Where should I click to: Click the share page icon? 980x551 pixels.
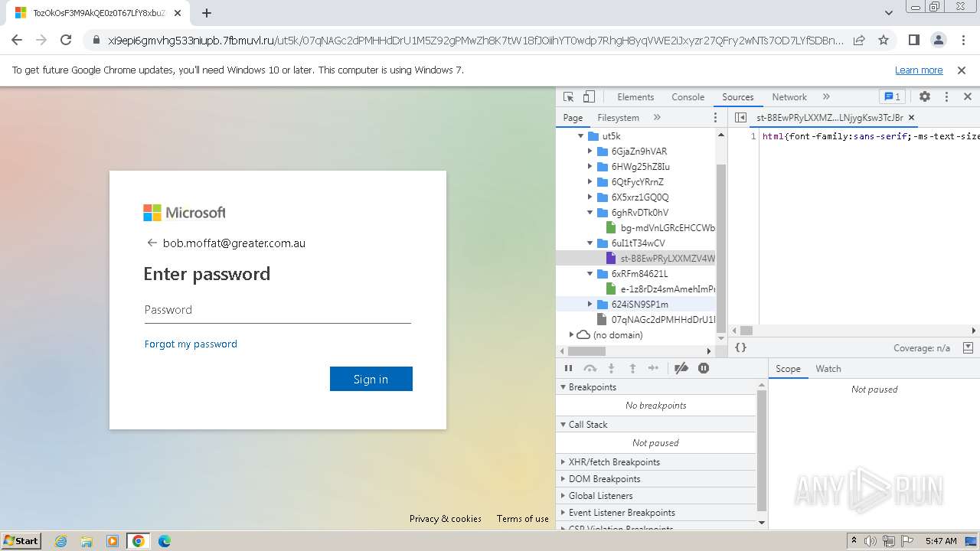[x=859, y=40]
